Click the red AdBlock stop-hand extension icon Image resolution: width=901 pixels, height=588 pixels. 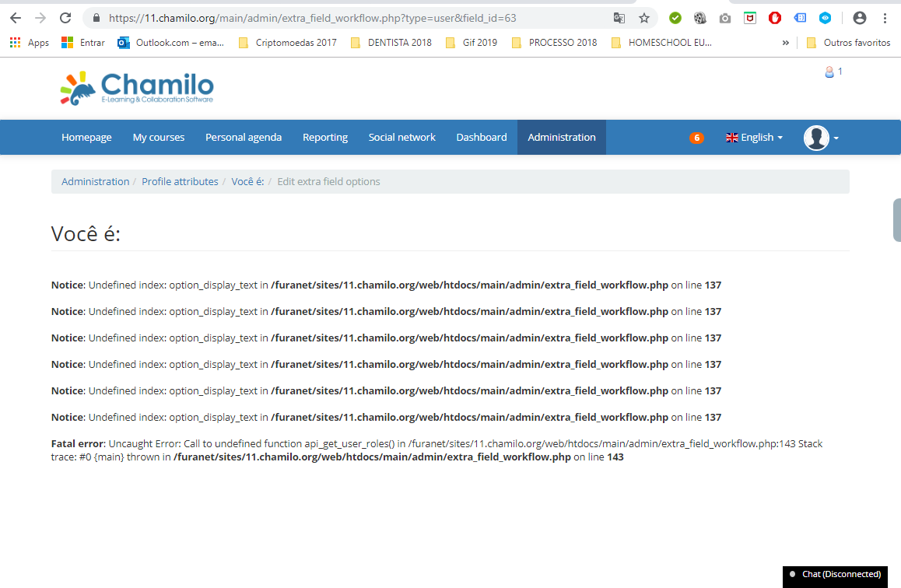tap(774, 17)
